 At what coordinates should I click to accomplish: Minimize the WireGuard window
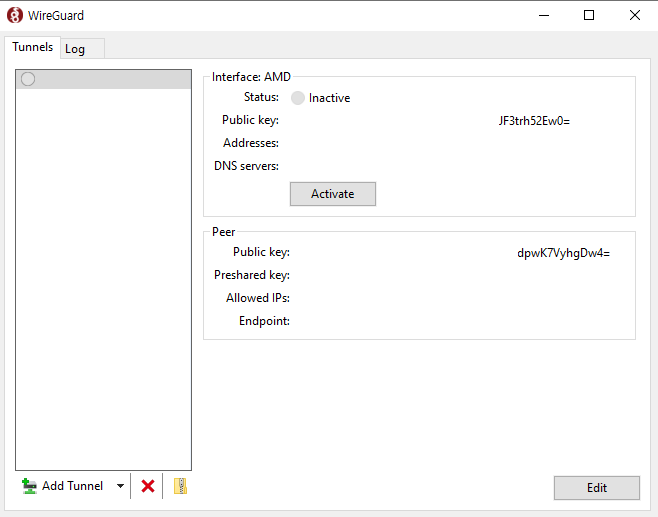[544, 16]
